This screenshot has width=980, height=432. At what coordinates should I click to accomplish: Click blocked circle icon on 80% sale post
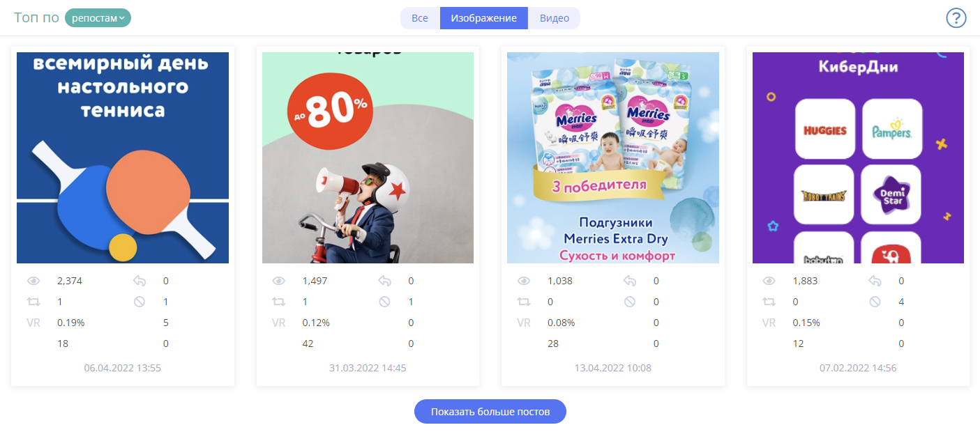[x=384, y=302]
